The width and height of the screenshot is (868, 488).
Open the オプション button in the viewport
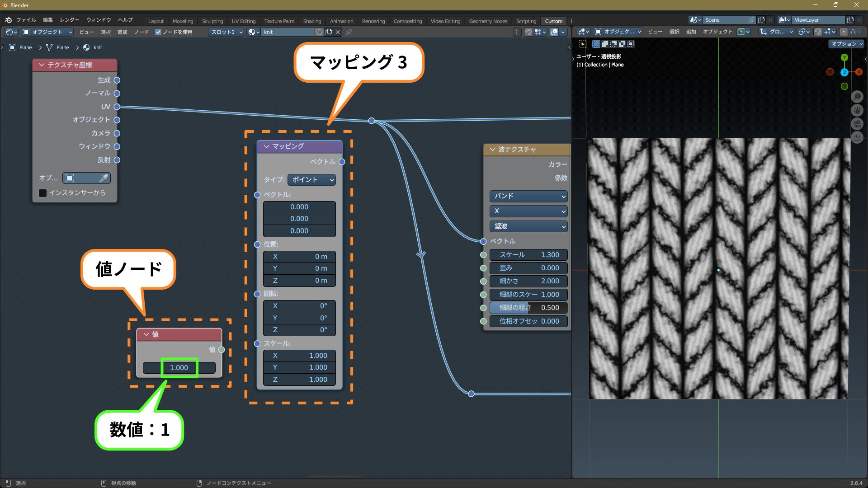[846, 44]
